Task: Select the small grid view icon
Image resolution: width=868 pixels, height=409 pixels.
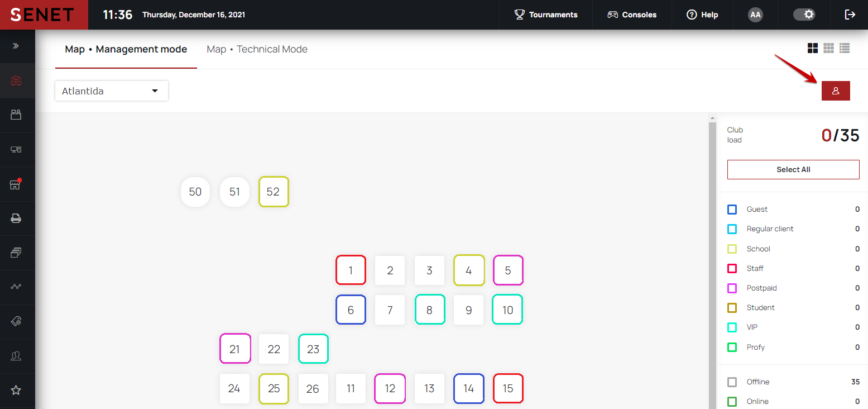Action: point(828,49)
